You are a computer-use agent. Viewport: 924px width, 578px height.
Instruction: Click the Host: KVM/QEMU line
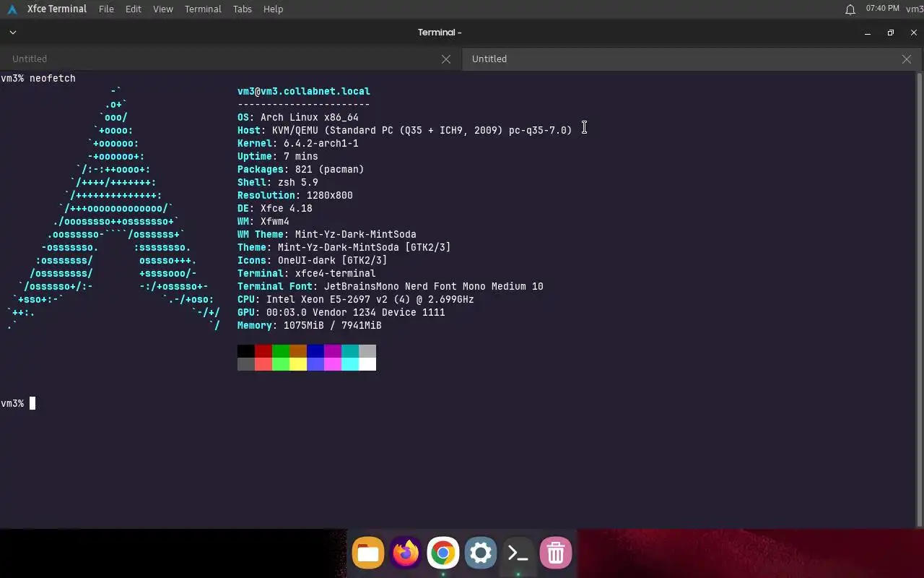(x=405, y=130)
